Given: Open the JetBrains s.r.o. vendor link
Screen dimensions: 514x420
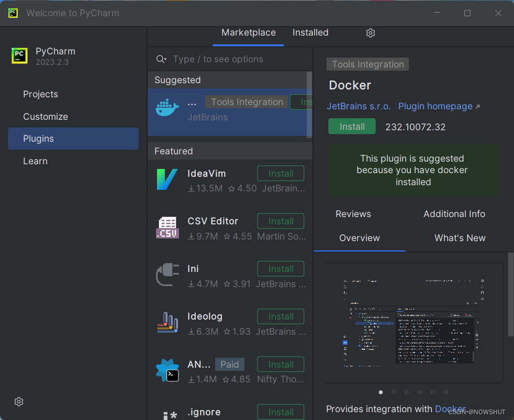Looking at the screenshot, I should point(359,106).
